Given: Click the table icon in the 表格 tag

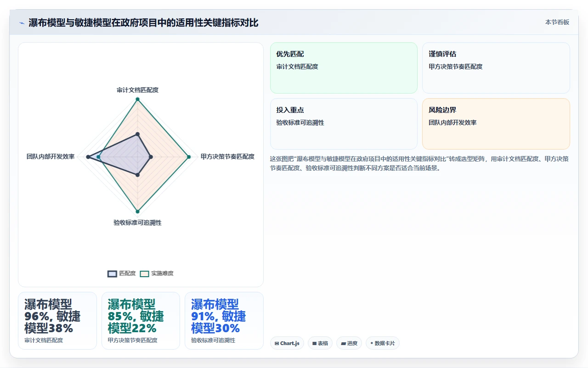Looking at the screenshot, I should click(314, 343).
